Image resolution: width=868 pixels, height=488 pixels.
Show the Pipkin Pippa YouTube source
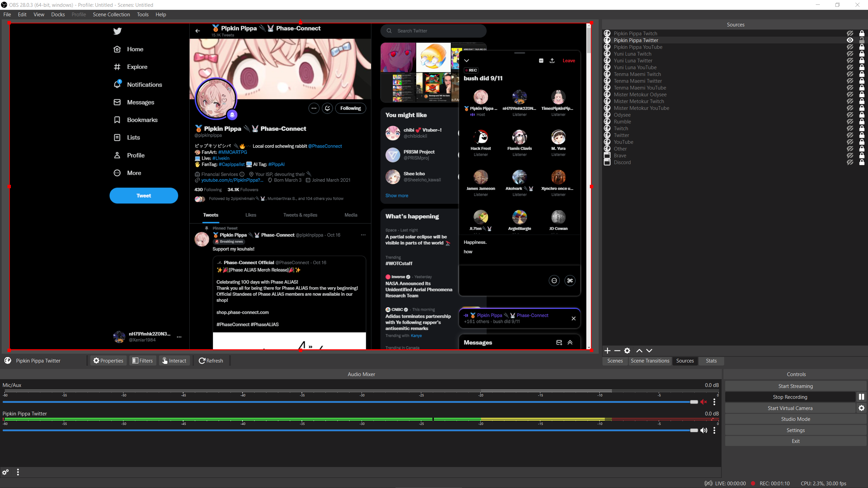pos(850,47)
